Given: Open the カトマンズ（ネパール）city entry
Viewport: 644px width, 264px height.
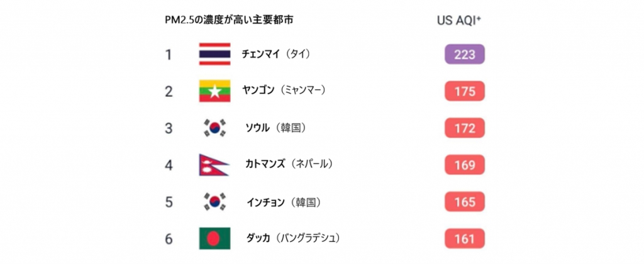Looking at the screenshot, I should pyautogui.click(x=289, y=165).
